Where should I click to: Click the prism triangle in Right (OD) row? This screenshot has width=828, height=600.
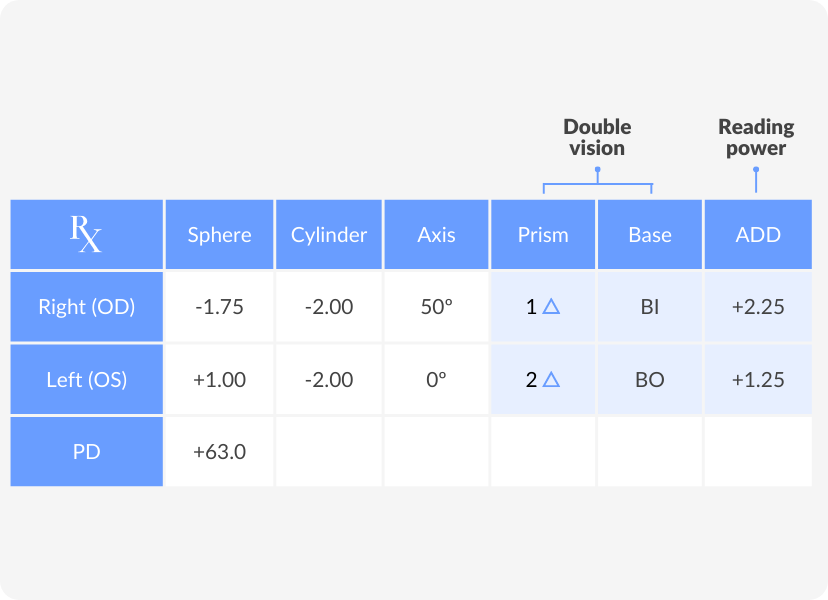coord(551,306)
